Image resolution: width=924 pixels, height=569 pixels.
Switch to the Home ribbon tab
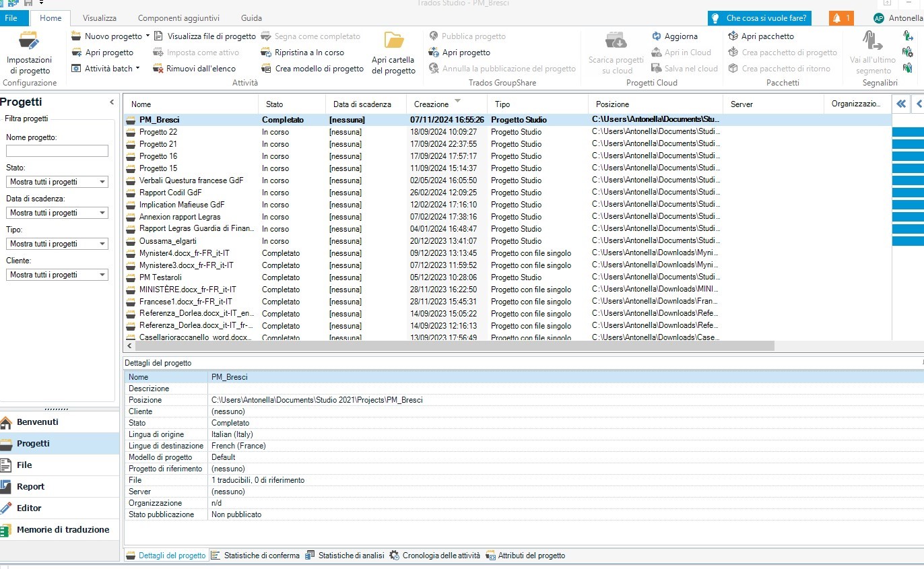point(51,18)
